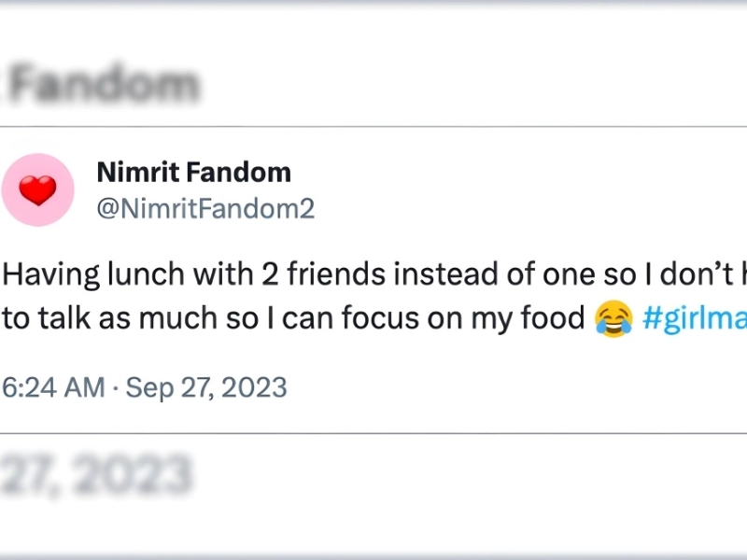Click the @NimritFandom2 handle

coord(205,209)
